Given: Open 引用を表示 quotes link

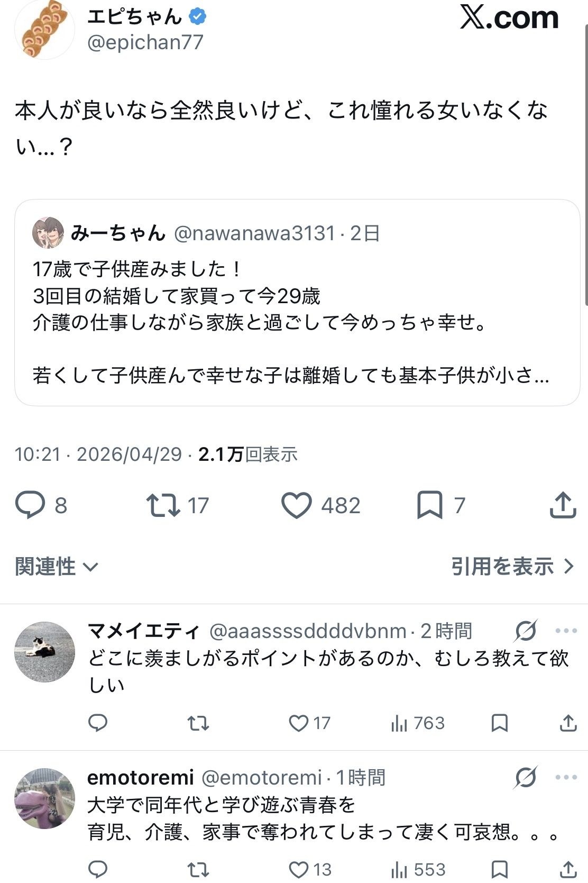Looking at the screenshot, I should coord(512,567).
